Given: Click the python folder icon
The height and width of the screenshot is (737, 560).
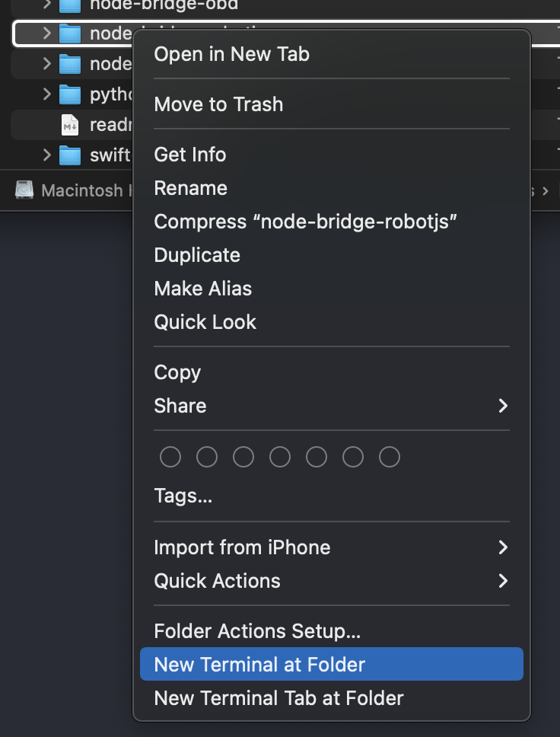Looking at the screenshot, I should (x=70, y=94).
